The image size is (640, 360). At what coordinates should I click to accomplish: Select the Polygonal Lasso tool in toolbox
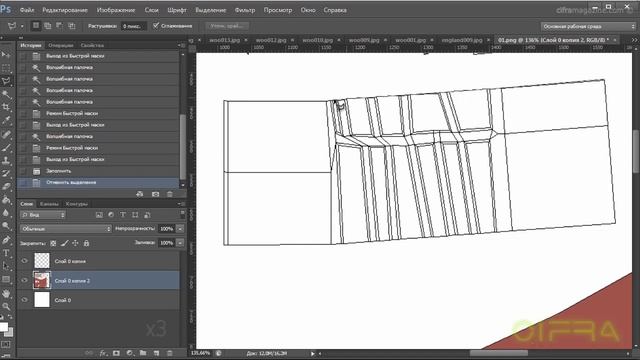(6, 81)
